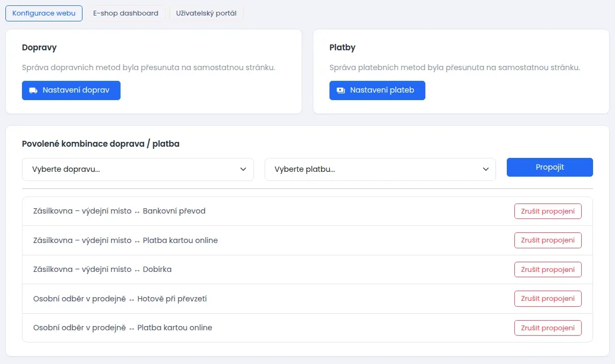The image size is (615, 364).
Task: Click the Propojit button
Action: pos(550,168)
